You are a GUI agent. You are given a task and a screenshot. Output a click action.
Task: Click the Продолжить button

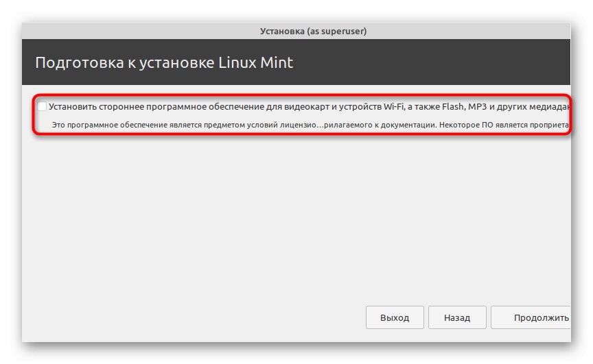[x=531, y=317]
